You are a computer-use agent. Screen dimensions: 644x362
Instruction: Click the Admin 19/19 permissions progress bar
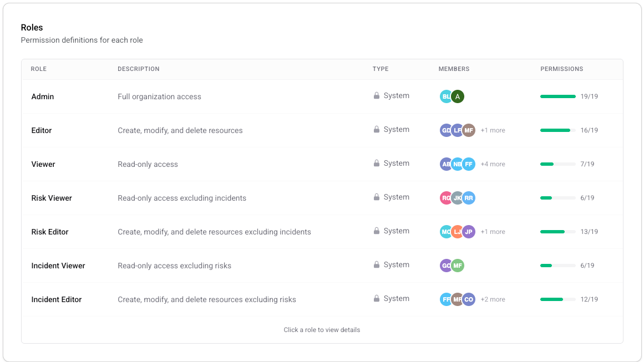tap(558, 96)
